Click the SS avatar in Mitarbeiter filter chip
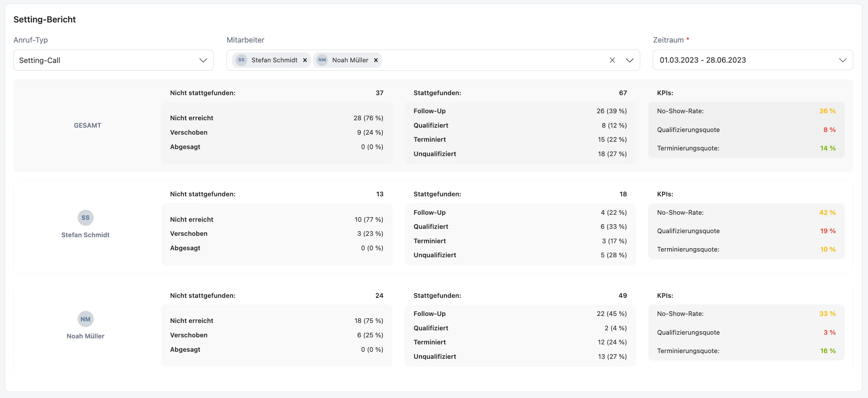868x398 pixels. click(x=241, y=60)
